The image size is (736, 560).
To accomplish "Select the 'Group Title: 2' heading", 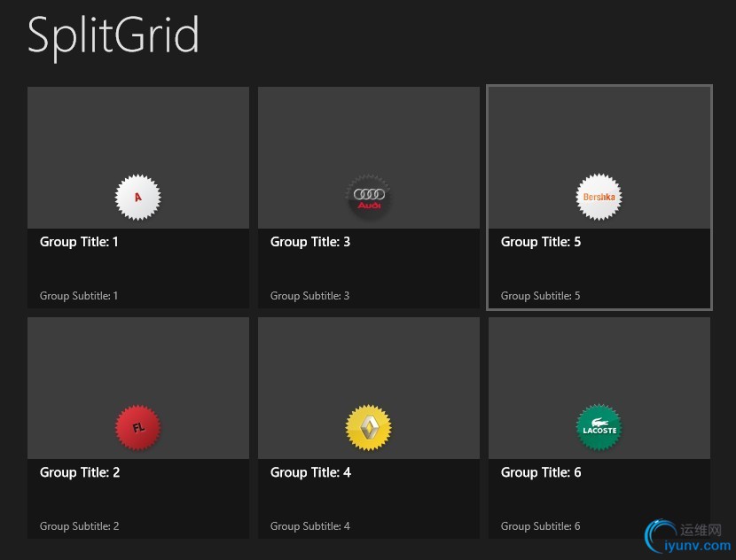I will (80, 472).
